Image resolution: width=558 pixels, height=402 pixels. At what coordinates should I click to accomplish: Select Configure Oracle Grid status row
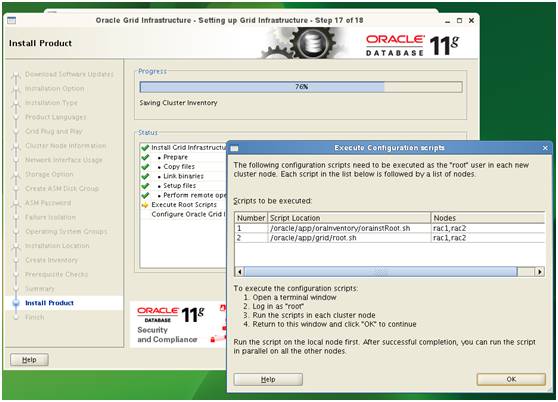[x=184, y=214]
